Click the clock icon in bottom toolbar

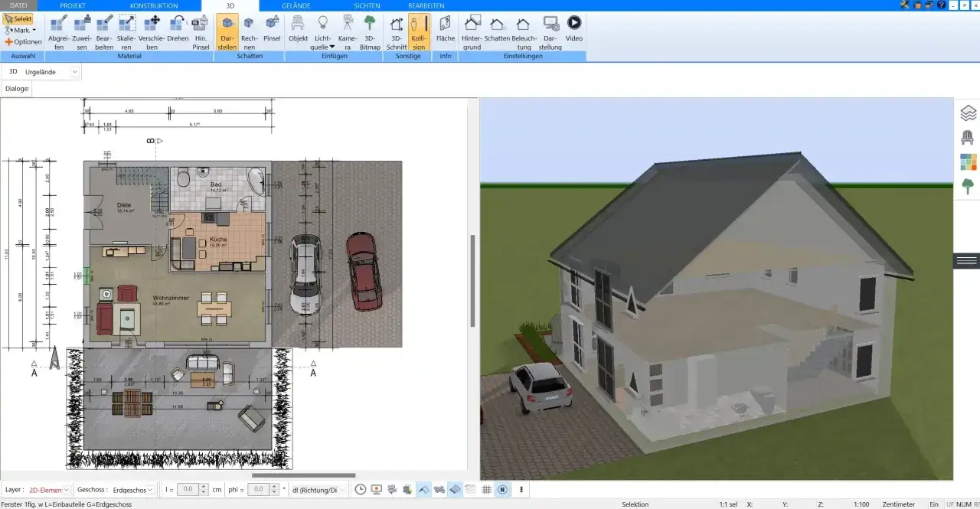(x=360, y=489)
